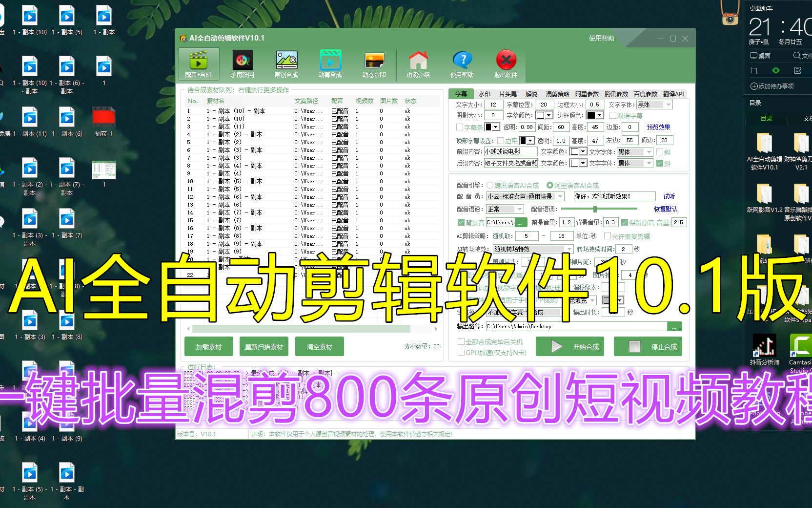
Task: Open the 动态水印 toolbar tool
Action: pos(374,64)
